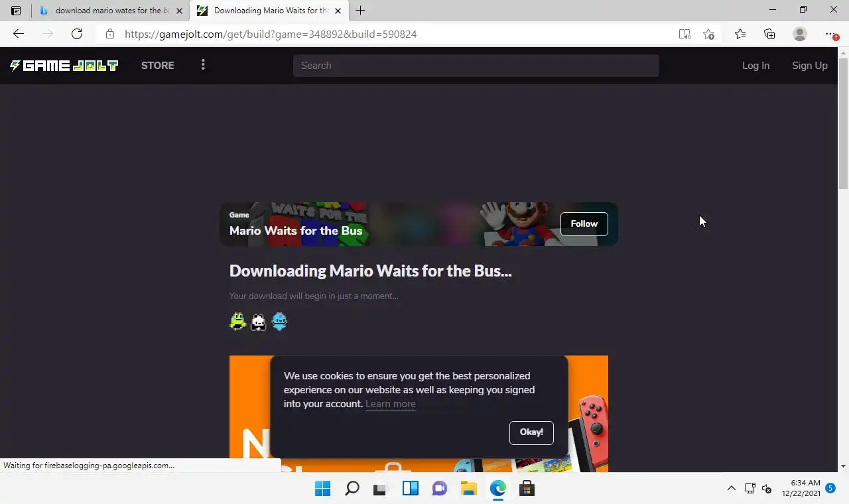The image size is (849, 504).
Task: Click the browser profile avatar
Action: pyautogui.click(x=800, y=34)
